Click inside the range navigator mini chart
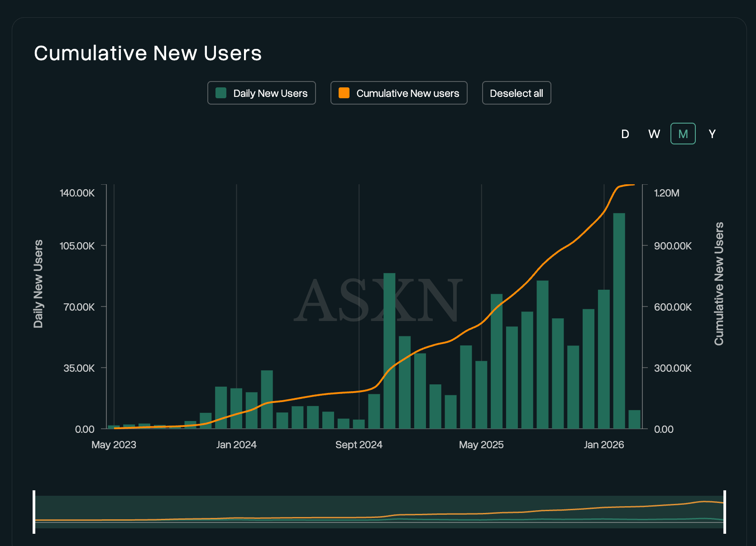756x546 pixels. tap(379, 512)
